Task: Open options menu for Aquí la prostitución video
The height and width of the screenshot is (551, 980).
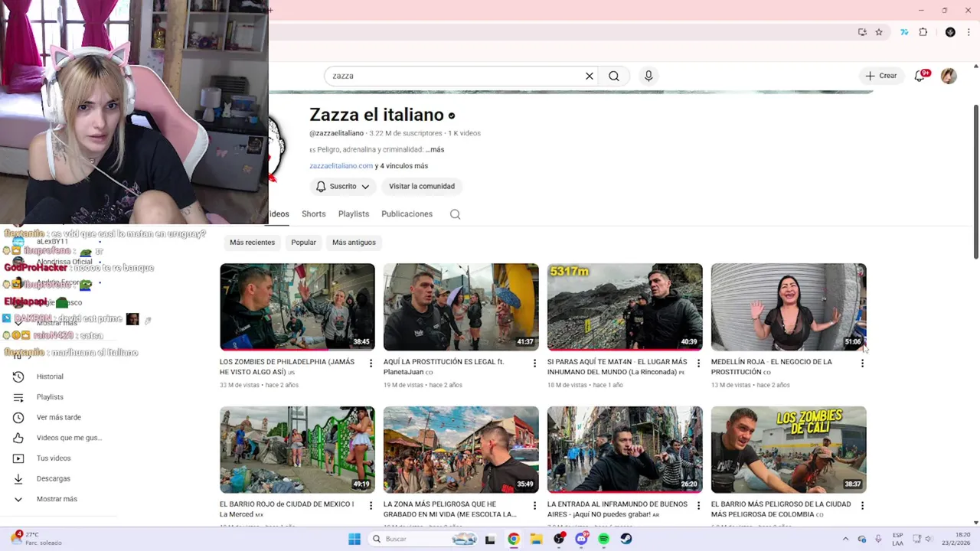Action: tap(535, 364)
